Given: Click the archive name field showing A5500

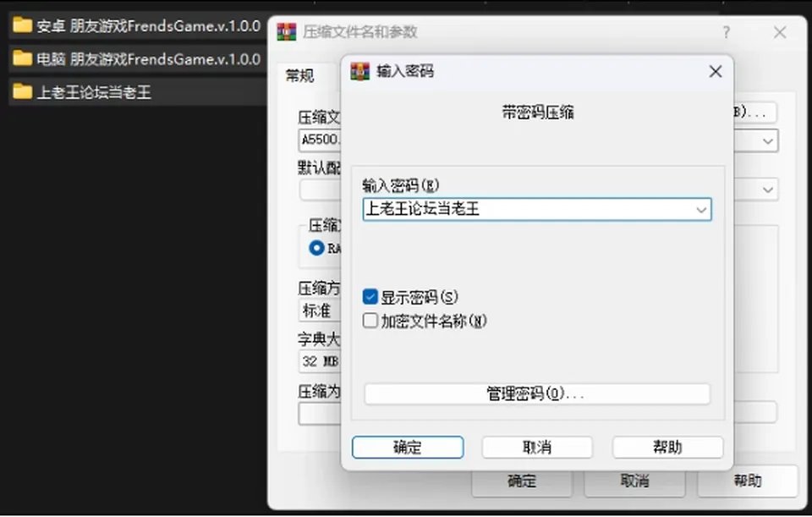Looking at the screenshot, I should point(320,140).
